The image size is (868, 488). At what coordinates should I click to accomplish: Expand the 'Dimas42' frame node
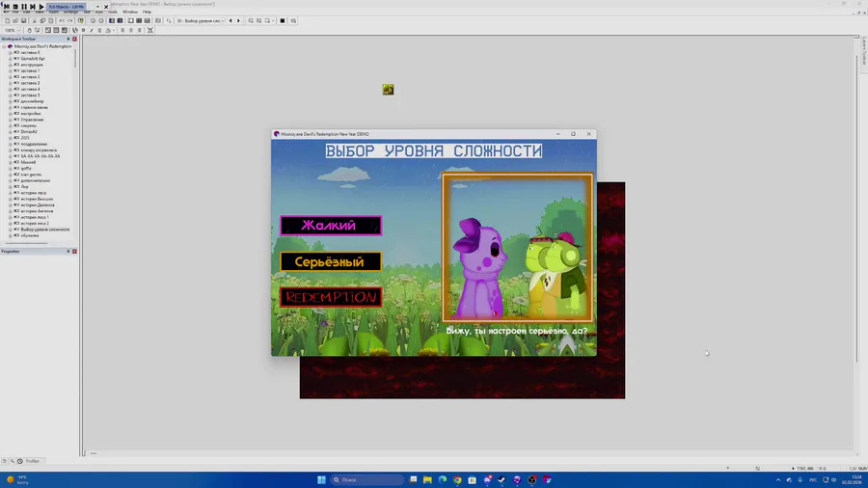click(10, 132)
